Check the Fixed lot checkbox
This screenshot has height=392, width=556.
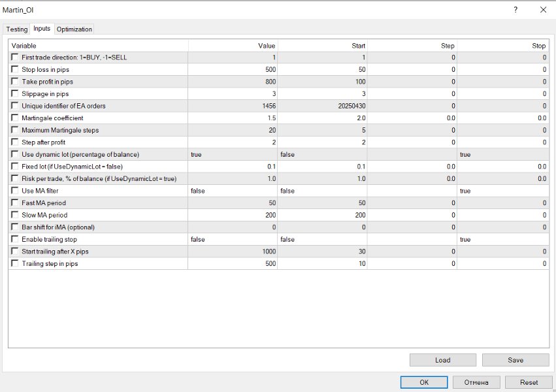pos(14,166)
